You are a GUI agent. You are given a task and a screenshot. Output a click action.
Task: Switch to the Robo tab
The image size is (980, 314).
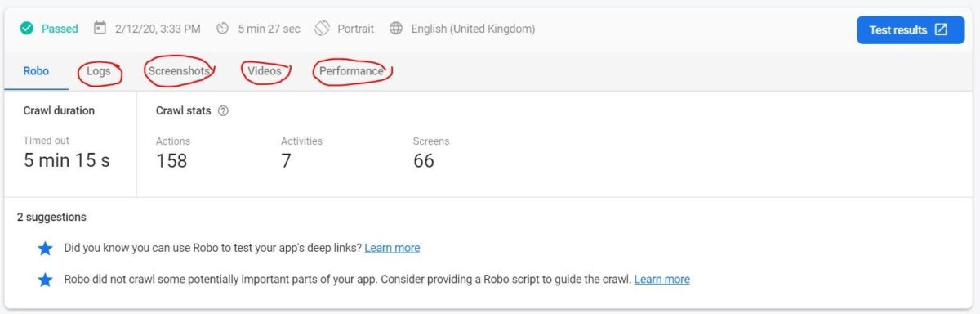click(x=36, y=71)
